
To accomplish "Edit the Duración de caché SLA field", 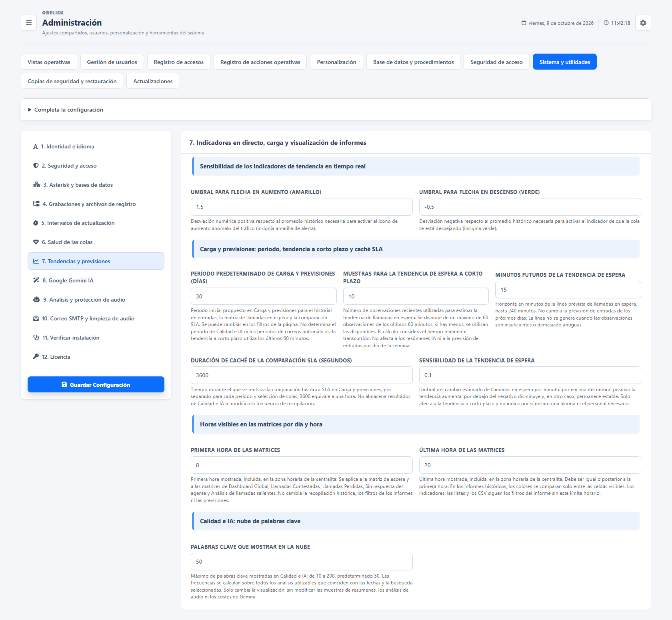I will [x=302, y=375].
